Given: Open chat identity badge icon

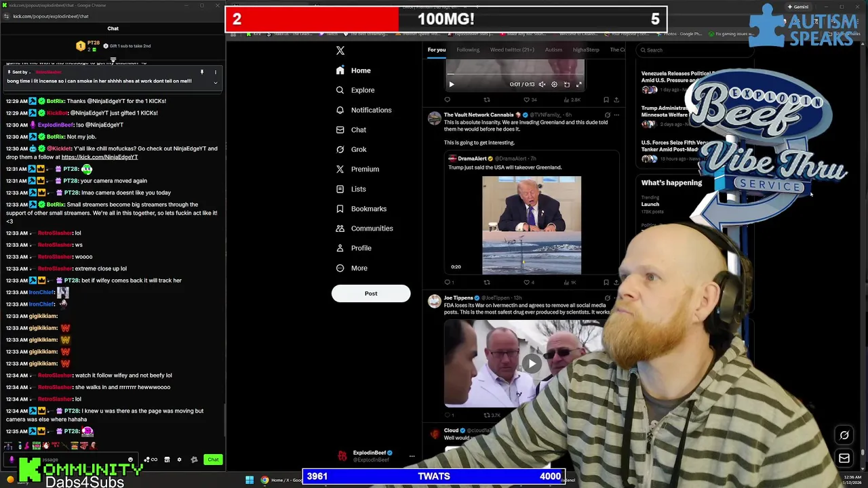Looking at the screenshot, I should pos(194,460).
